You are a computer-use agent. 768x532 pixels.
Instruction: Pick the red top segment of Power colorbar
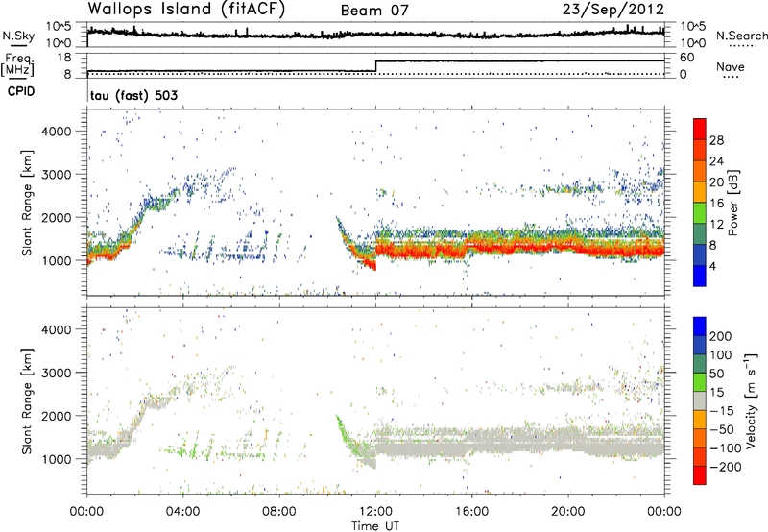[x=700, y=130]
